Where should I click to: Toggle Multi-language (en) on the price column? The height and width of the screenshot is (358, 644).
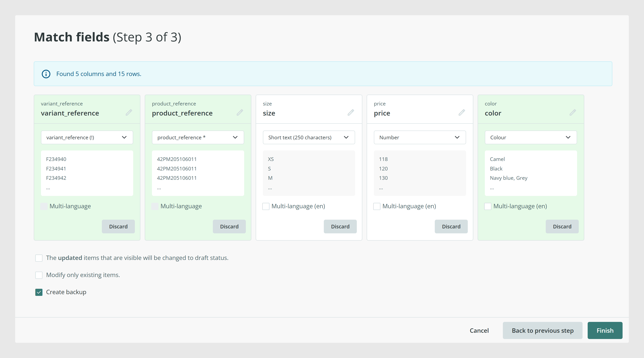[377, 206]
